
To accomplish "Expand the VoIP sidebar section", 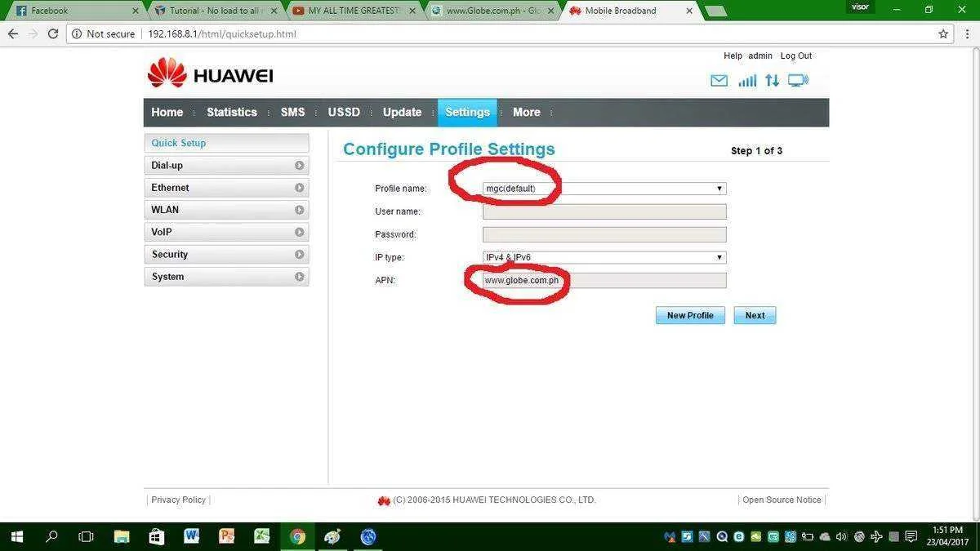I will coord(226,232).
